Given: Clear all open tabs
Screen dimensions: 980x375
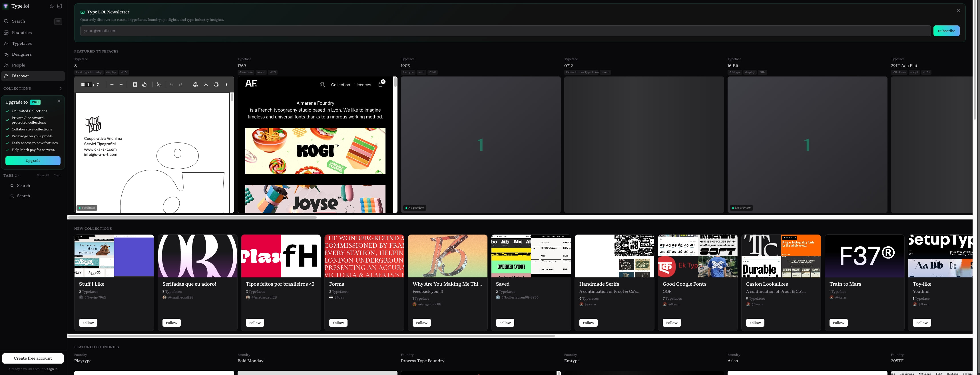Looking at the screenshot, I should pos(57,175).
